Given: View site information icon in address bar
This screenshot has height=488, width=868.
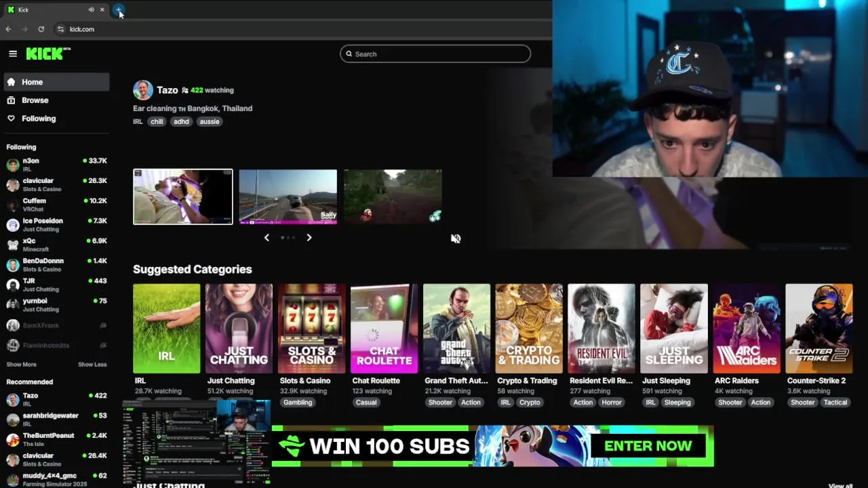Looking at the screenshot, I should pyautogui.click(x=60, y=29).
